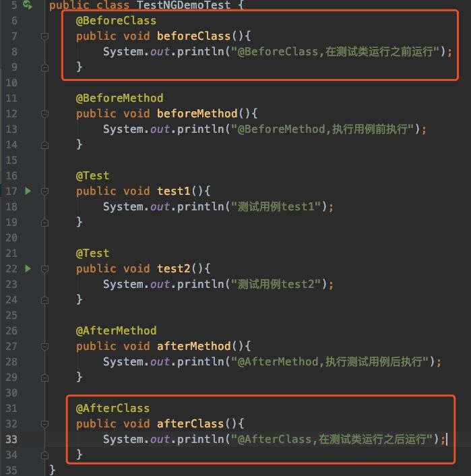Screen dimensions: 471x476
Task: Click line number 33 in gutter
Action: tap(11, 440)
